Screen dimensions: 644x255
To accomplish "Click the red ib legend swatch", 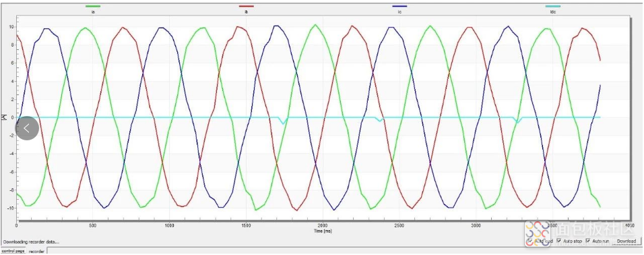I will [x=247, y=6].
